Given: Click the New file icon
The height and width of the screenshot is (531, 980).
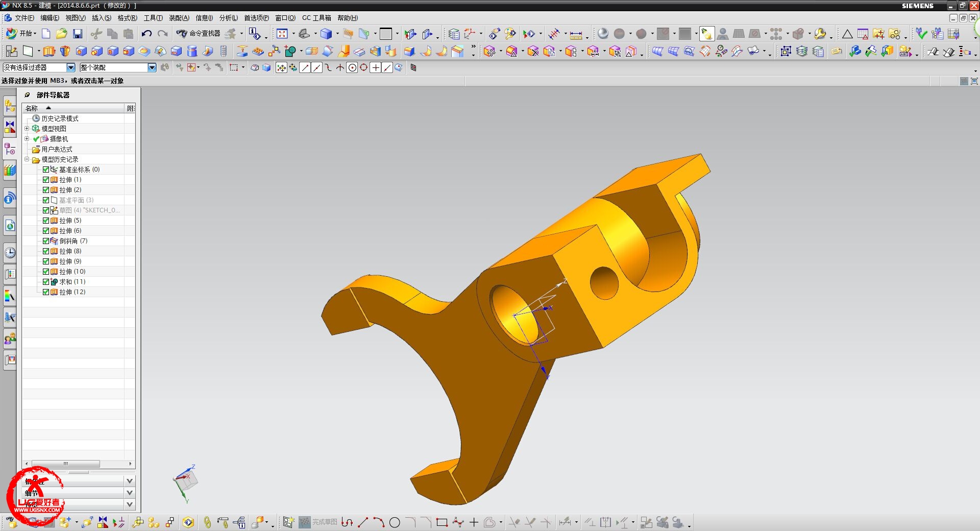Looking at the screenshot, I should point(46,34).
